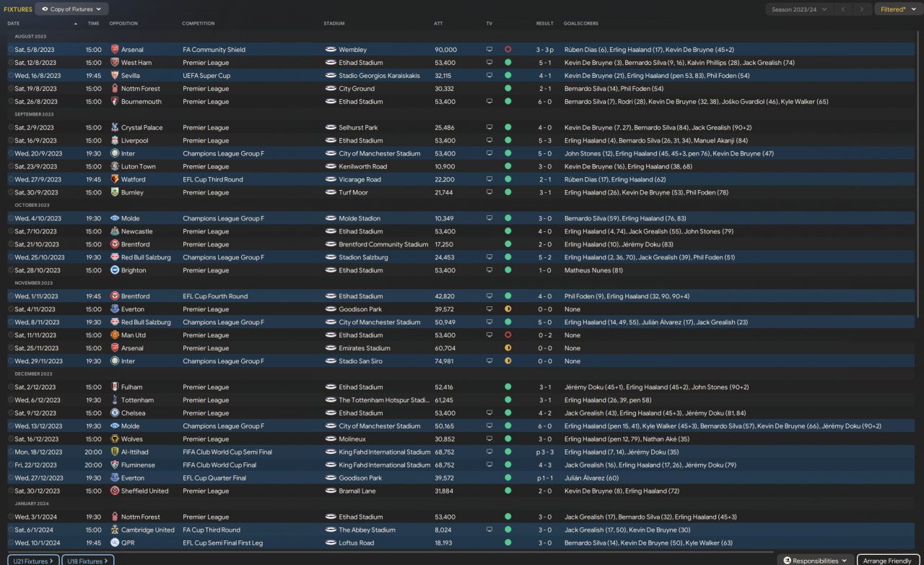Screen dimensions: 924x565
Task: Click the Wolves club badge
Action: (115, 439)
